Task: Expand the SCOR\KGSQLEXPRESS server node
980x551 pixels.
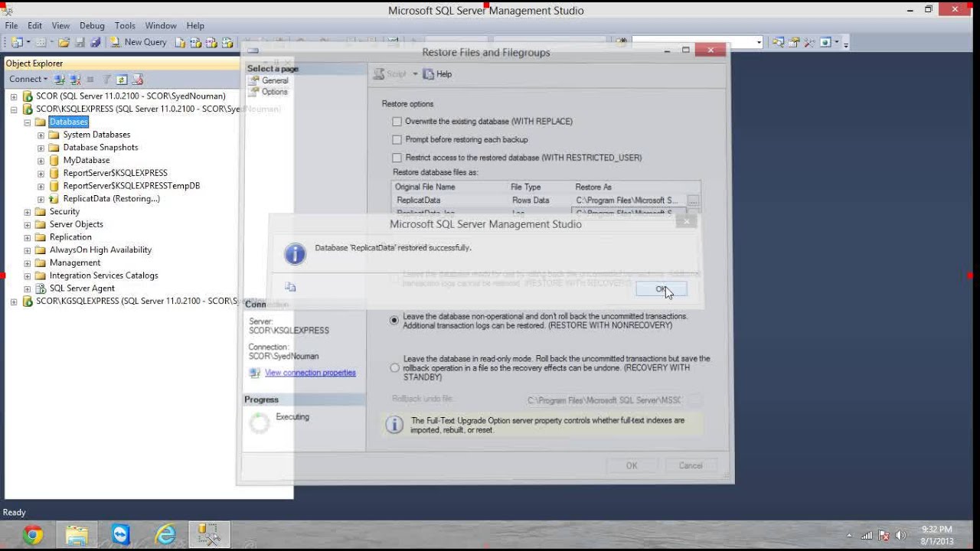Action: click(14, 302)
